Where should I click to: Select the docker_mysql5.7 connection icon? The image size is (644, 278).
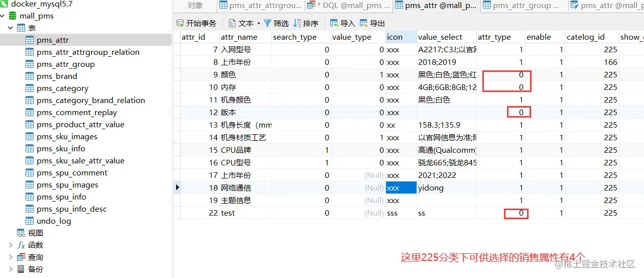5,4
